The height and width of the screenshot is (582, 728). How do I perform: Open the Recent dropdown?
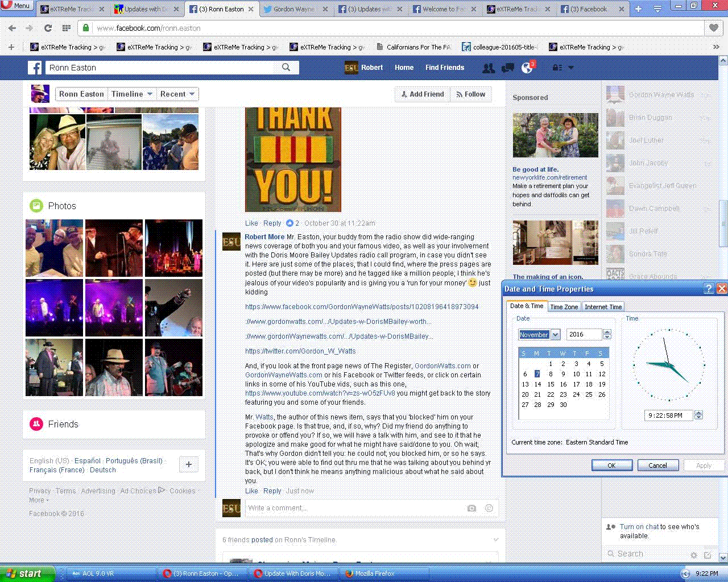[x=177, y=94]
